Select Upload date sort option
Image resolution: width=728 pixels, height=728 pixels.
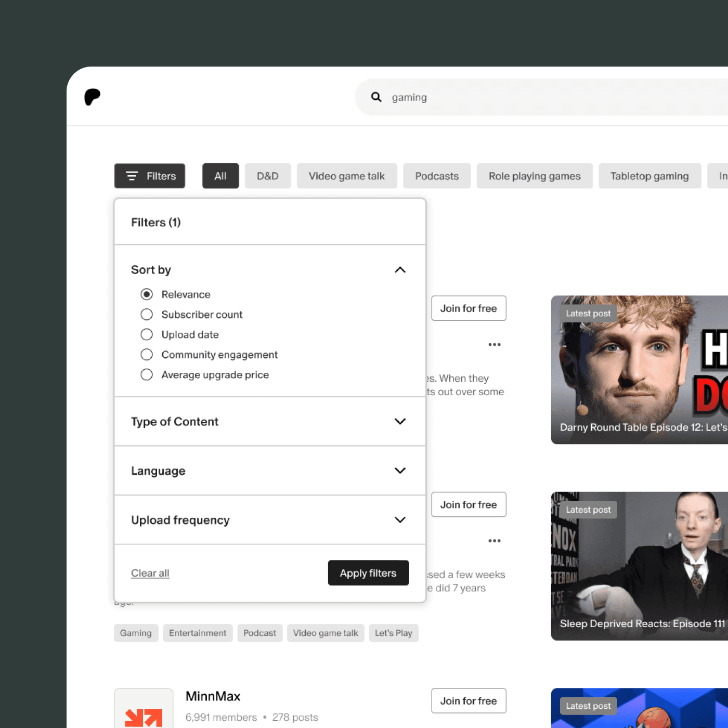click(147, 334)
